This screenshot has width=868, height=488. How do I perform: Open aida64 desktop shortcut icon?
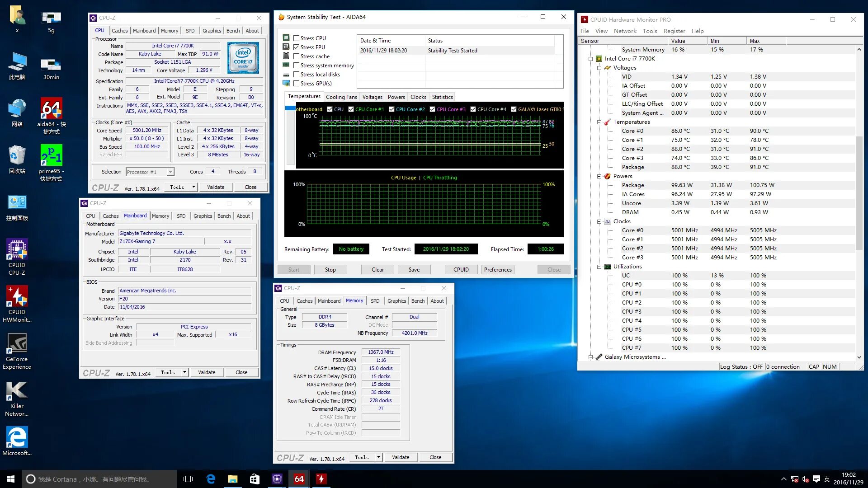coord(51,109)
